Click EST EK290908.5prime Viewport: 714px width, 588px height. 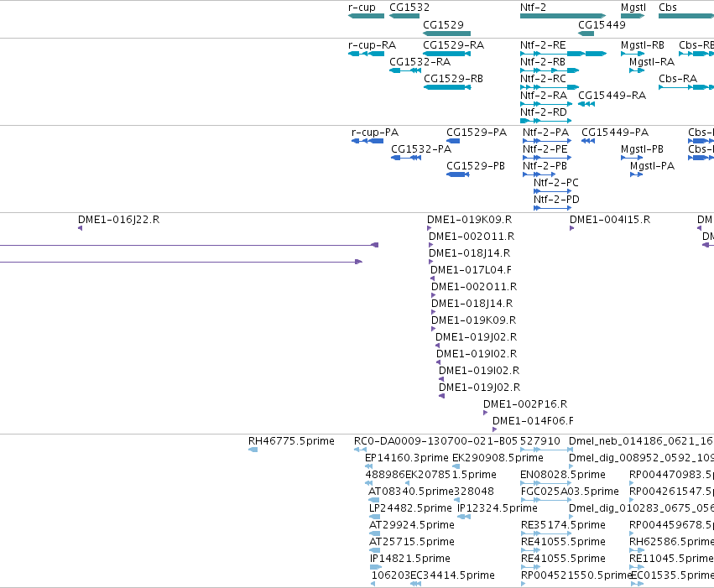498,458
